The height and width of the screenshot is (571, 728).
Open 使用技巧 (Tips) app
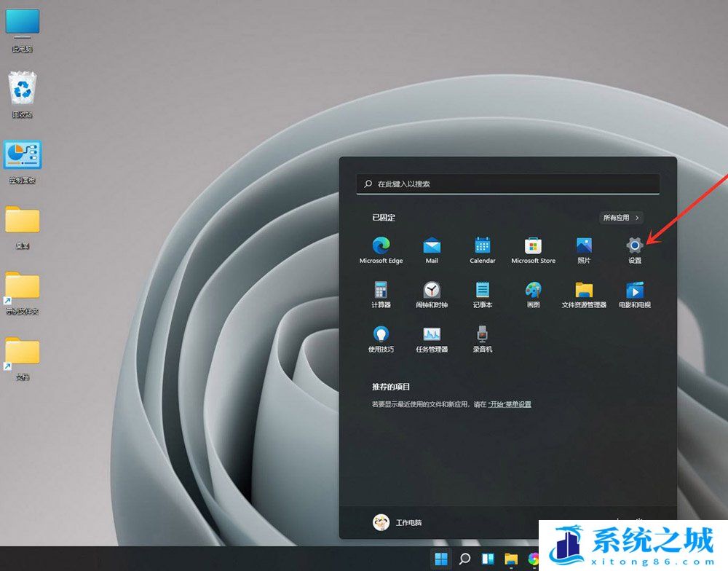click(x=381, y=339)
